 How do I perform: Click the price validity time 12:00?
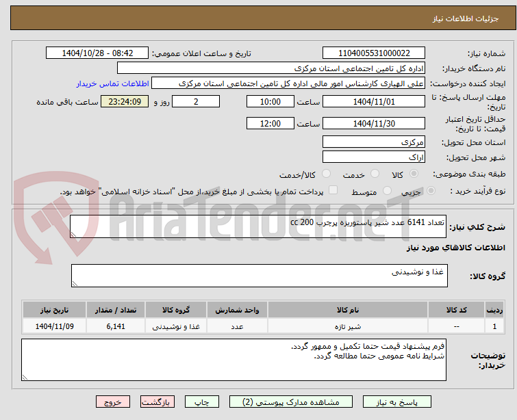pyautogui.click(x=270, y=123)
